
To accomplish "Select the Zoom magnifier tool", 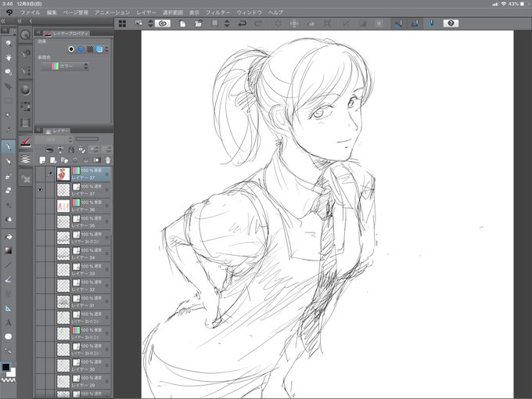I will (9, 43).
